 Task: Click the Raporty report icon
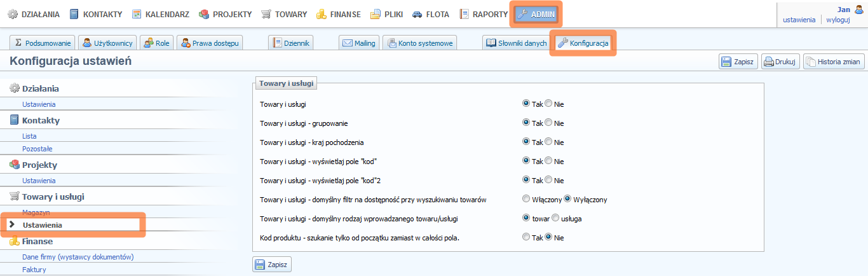pyautogui.click(x=465, y=14)
